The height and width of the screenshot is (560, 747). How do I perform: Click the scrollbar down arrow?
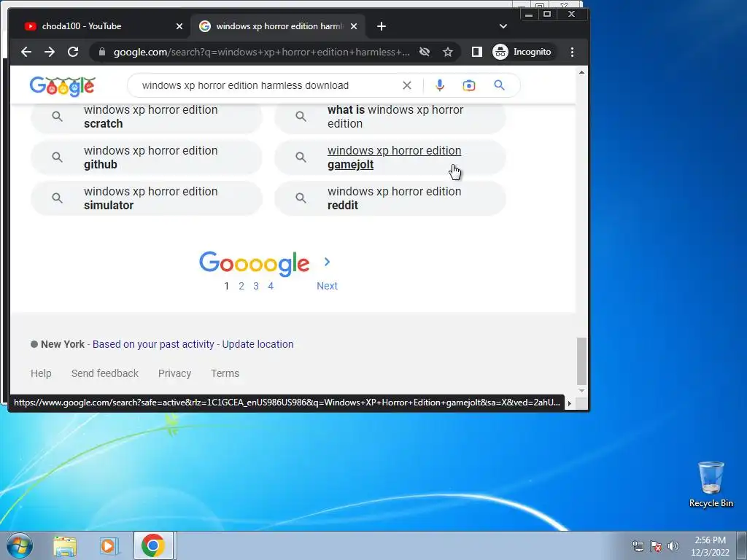tap(581, 391)
